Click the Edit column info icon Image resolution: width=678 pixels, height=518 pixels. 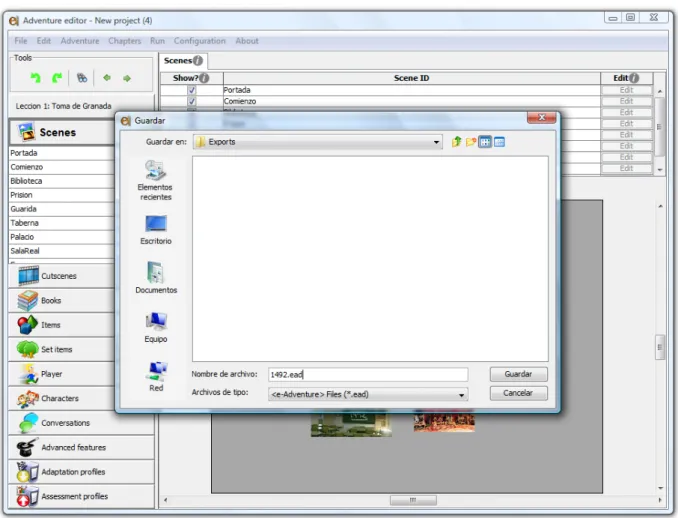[x=634, y=78]
